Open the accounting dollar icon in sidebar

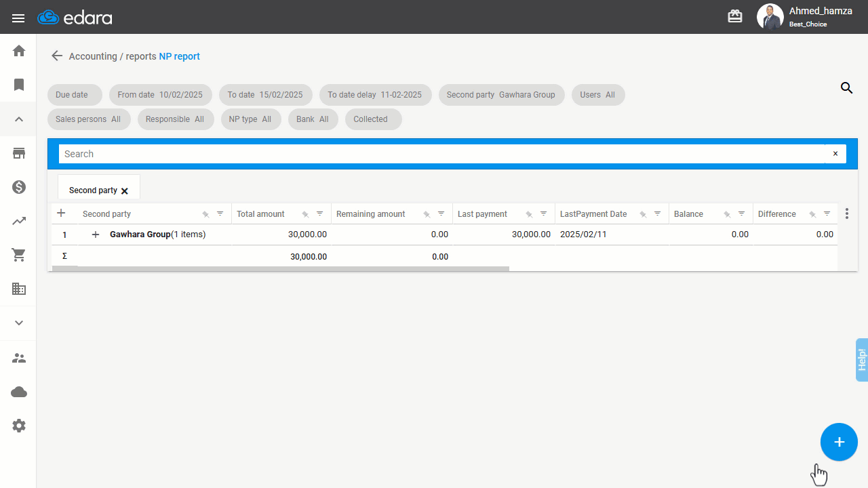point(19,187)
